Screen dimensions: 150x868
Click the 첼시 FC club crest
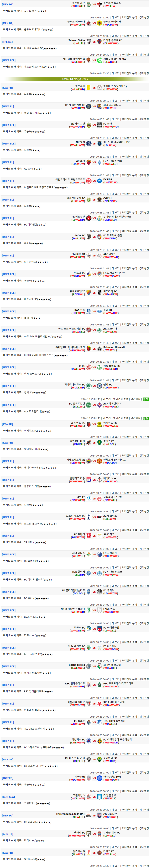point(99,386)
